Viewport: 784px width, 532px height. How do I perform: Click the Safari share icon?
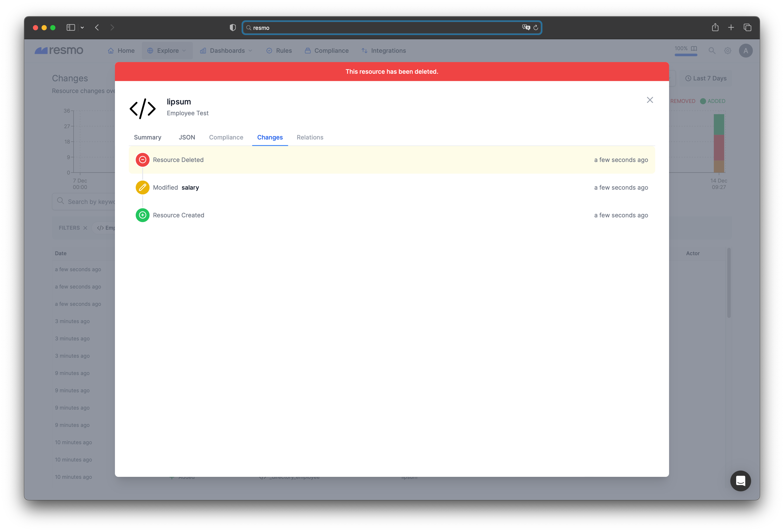click(715, 28)
